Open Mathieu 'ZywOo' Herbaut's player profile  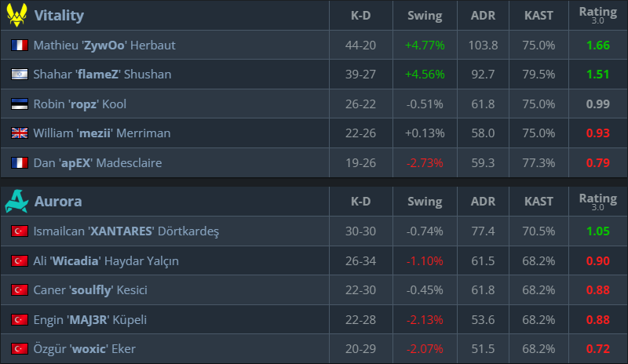[x=104, y=45]
